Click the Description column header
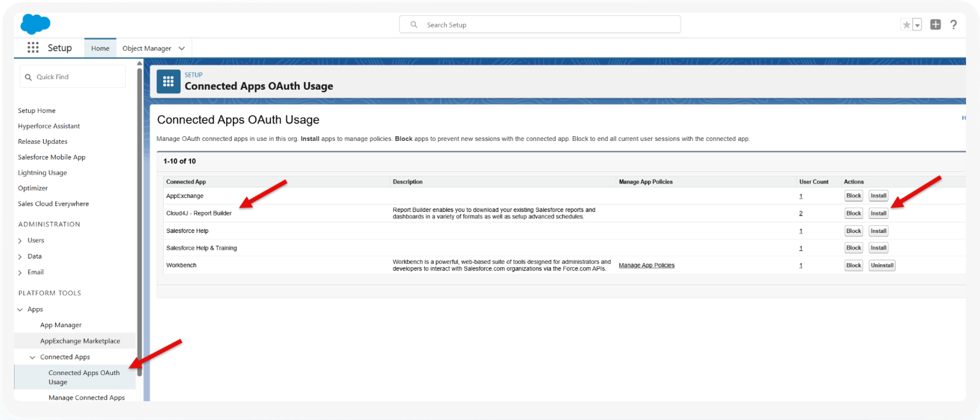 tap(407, 182)
